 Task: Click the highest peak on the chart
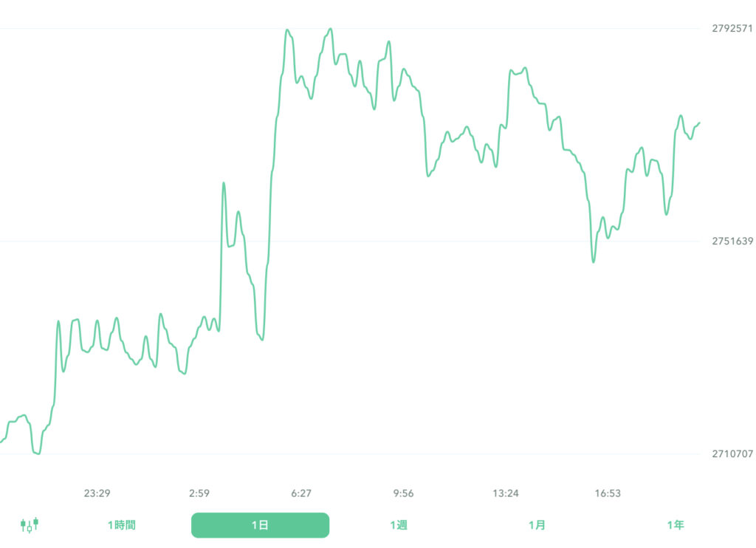pos(329,28)
